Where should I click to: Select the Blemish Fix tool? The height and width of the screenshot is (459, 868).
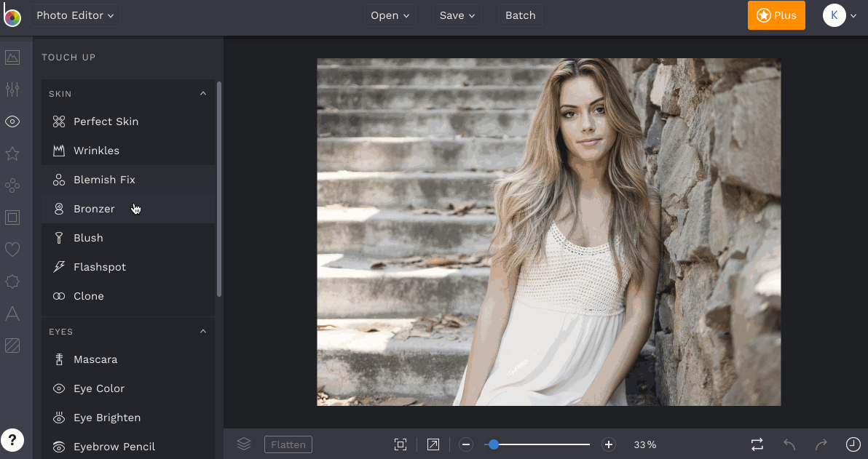(128, 180)
